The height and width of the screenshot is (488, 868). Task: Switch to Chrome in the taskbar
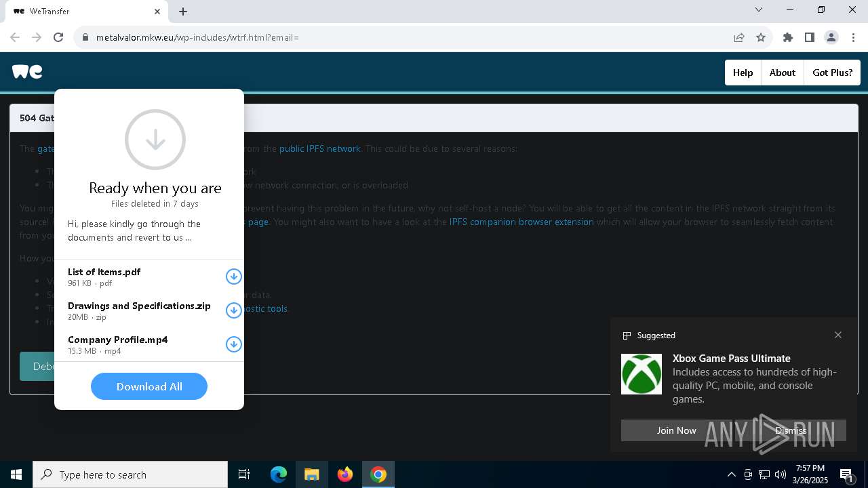pos(378,474)
